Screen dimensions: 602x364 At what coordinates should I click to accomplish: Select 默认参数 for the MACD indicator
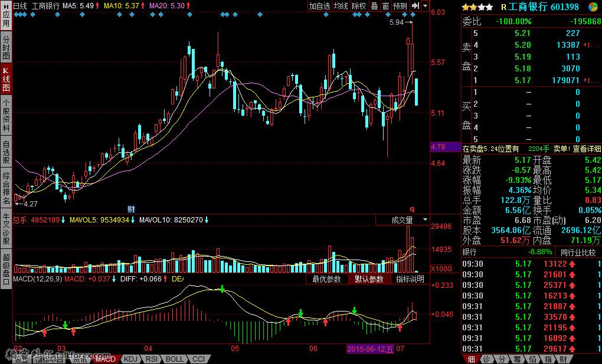coord(369,279)
